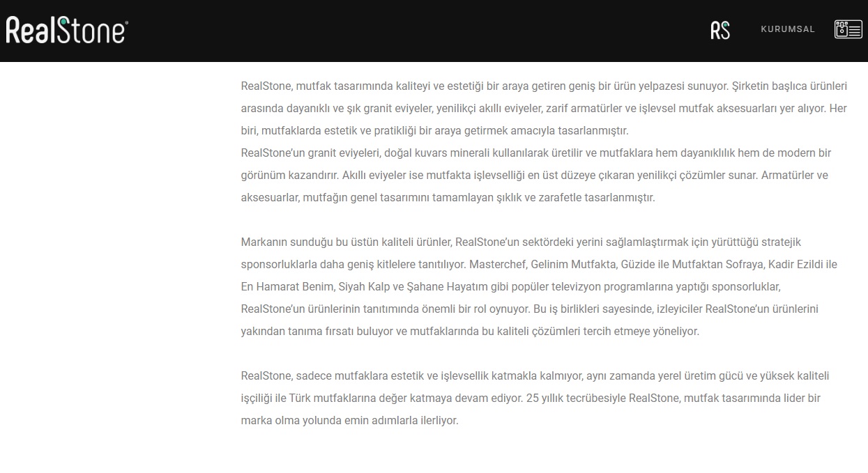Click the line starting "yakından tanıma fırsatı buluyor"
The width and height of the screenshot is (868, 473).
click(469, 332)
